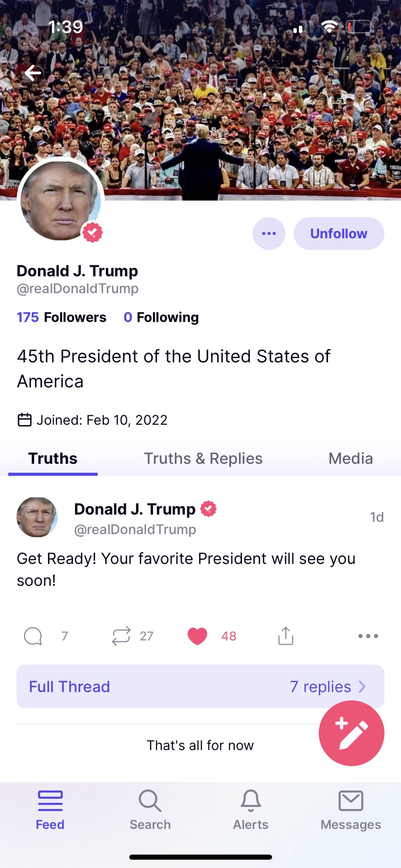Image resolution: width=401 pixels, height=868 pixels.
Task: Open the post's three-dot more menu
Action: tap(368, 636)
